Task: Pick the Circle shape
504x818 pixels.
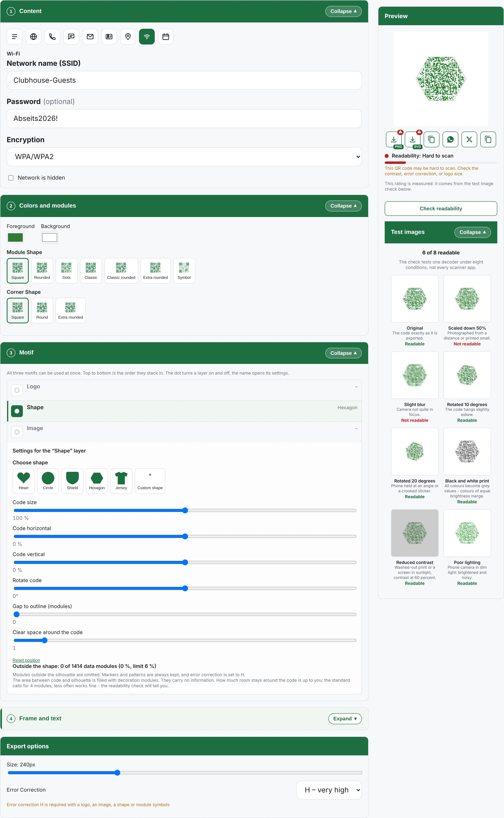Action: click(48, 481)
